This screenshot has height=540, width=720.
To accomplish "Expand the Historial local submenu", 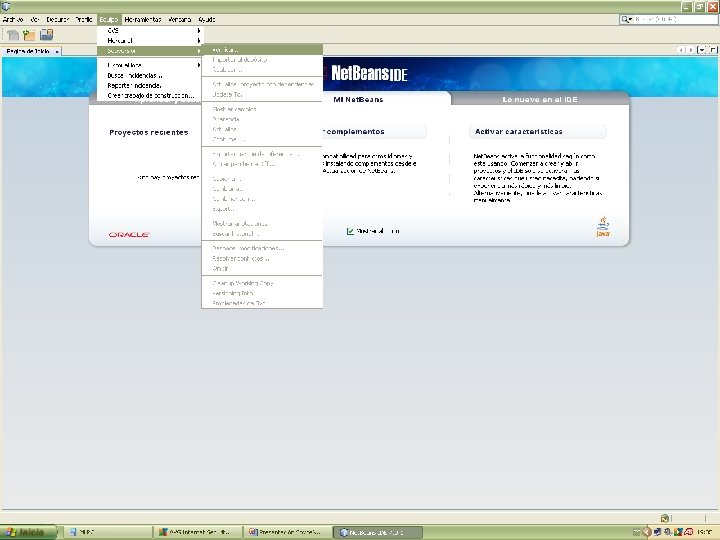I will pyautogui.click(x=150, y=65).
